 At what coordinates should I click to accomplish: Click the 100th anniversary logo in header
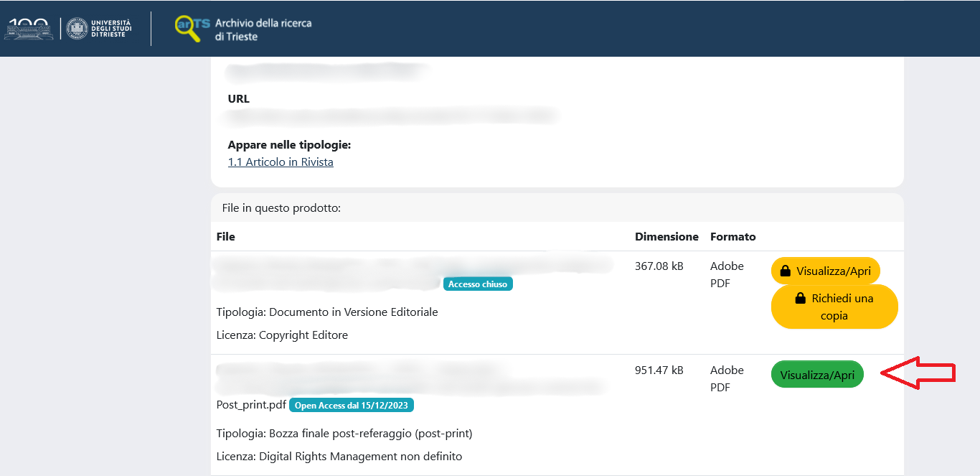29,29
